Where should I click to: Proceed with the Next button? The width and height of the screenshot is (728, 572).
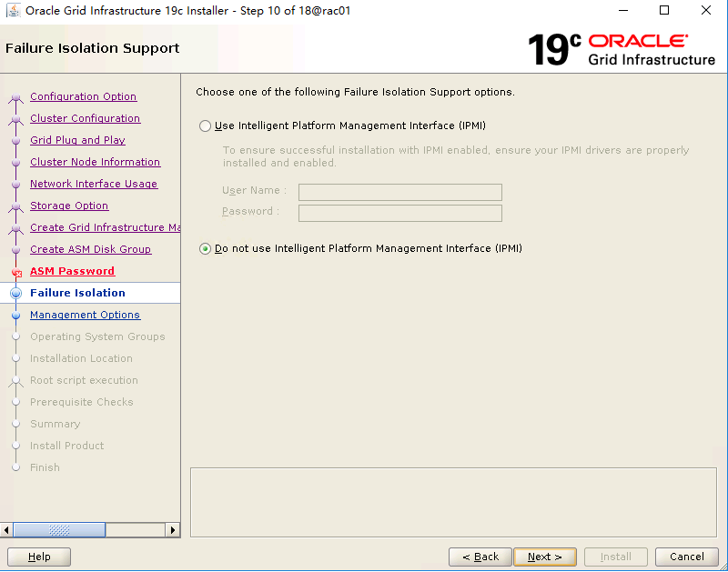(x=545, y=557)
